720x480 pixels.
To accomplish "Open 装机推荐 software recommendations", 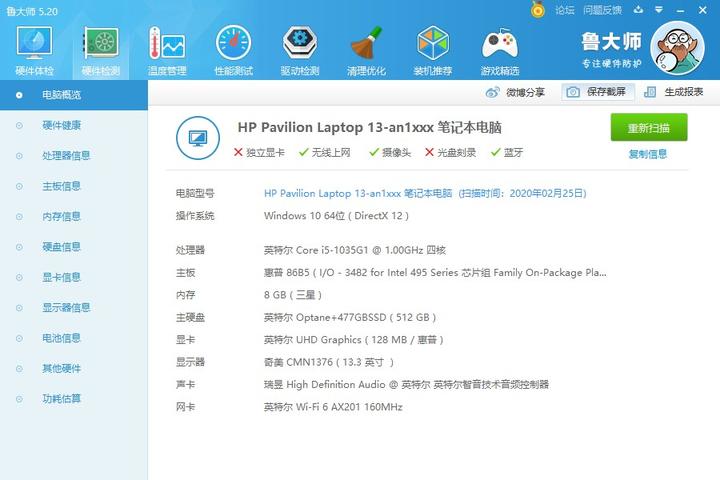I will point(433,51).
